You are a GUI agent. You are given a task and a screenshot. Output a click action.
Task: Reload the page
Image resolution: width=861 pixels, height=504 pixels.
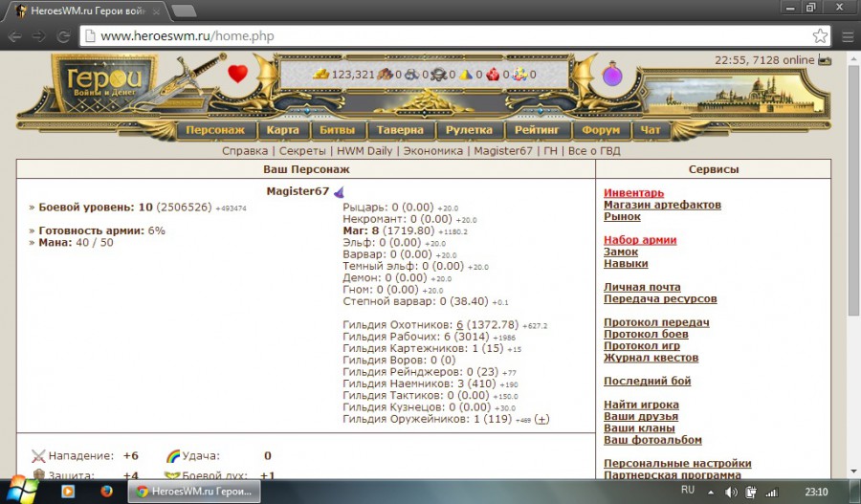(x=64, y=36)
